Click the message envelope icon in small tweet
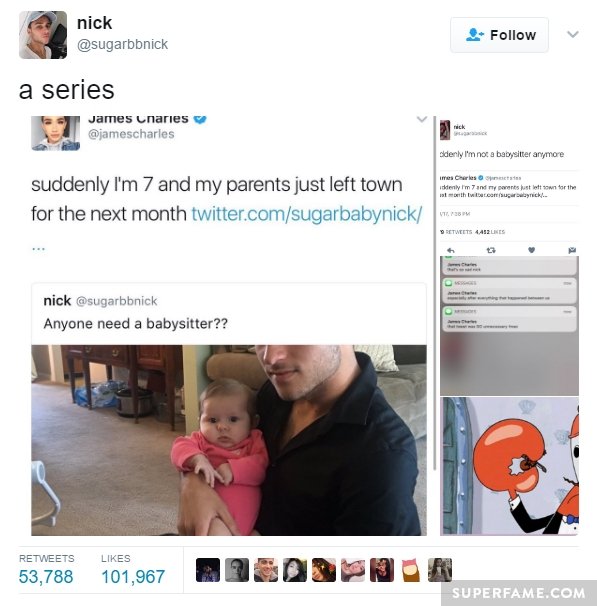Viewport: 597px width, 606px height. pos(572,250)
